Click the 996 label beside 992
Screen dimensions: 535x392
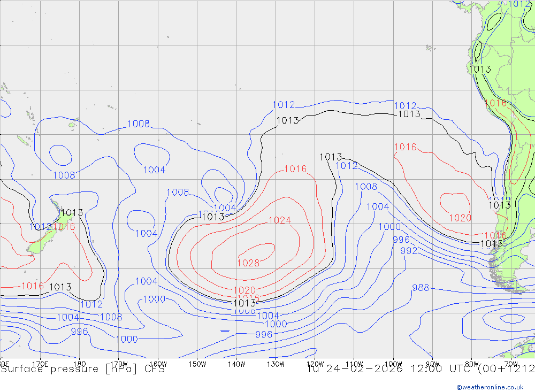point(401,240)
